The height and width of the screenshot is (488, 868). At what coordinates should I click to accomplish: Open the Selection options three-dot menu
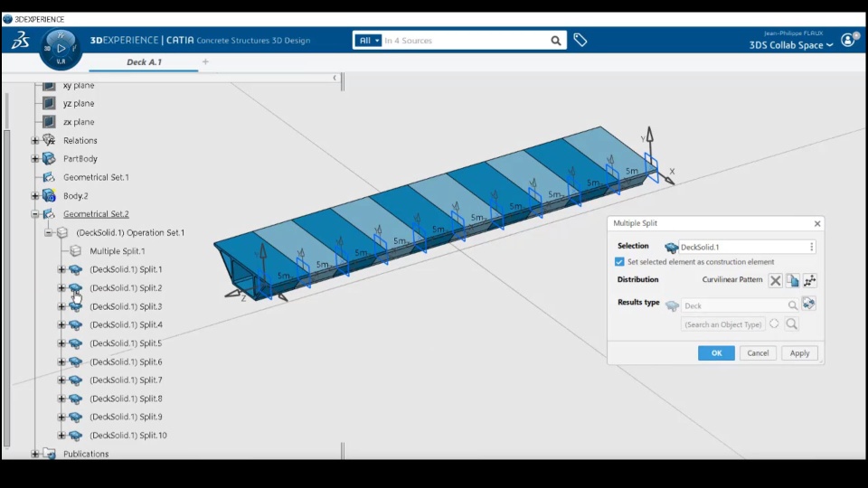pyautogui.click(x=812, y=247)
